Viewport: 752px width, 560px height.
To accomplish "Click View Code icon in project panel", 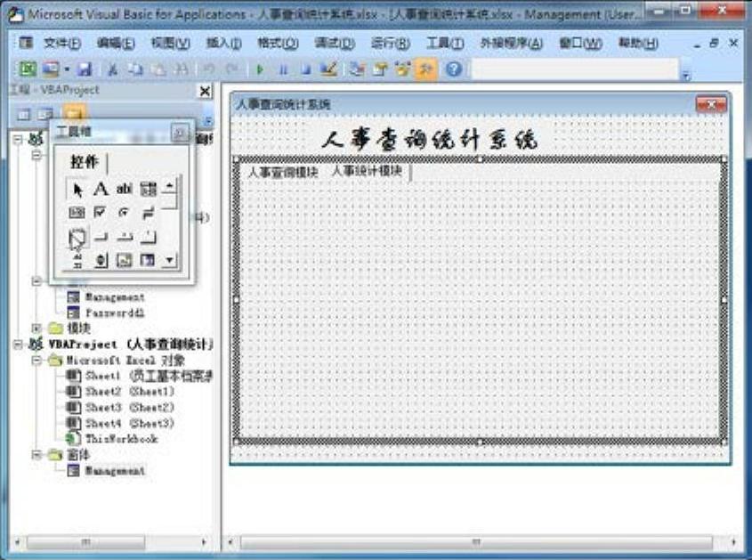I will 23,114.
